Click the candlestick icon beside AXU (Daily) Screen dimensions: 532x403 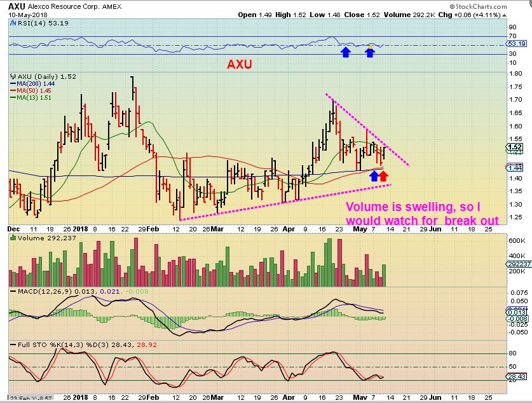(x=13, y=77)
